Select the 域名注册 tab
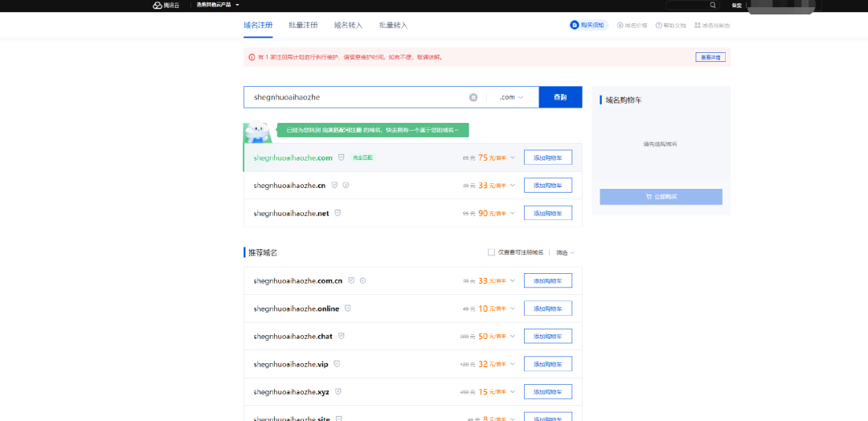This screenshot has height=421, width=868. coord(258,26)
